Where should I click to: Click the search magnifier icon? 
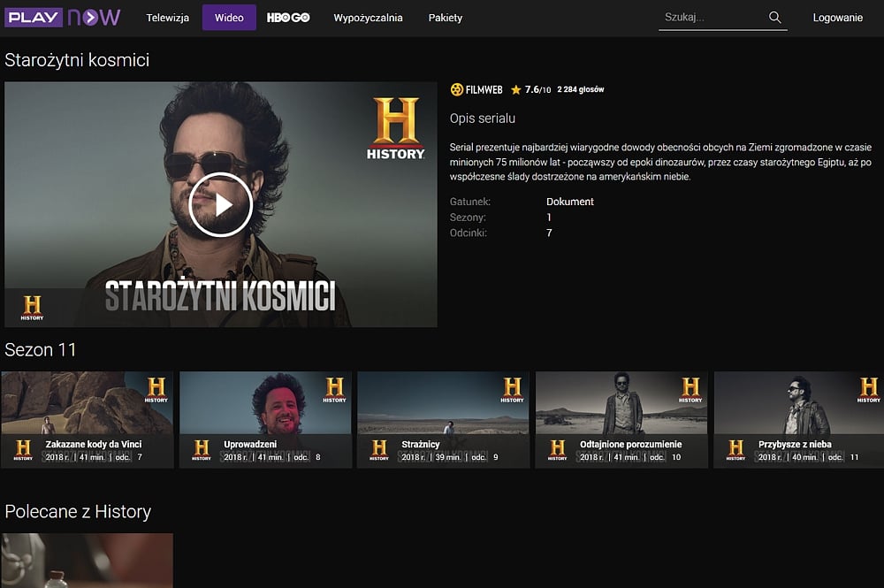tap(774, 18)
